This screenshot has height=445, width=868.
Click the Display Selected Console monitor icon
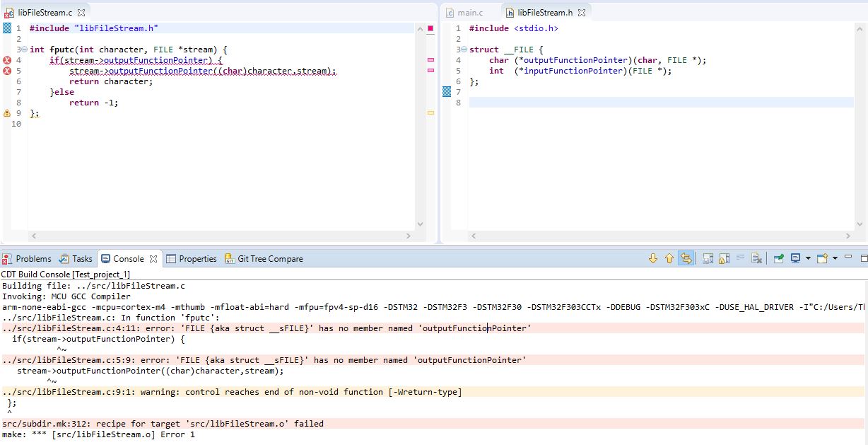[x=795, y=259]
